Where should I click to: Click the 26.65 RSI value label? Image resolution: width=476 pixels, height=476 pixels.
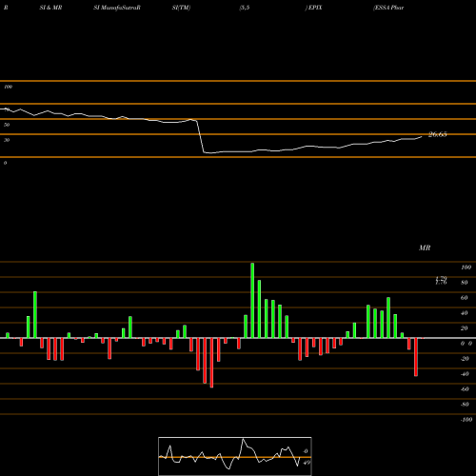(x=438, y=134)
